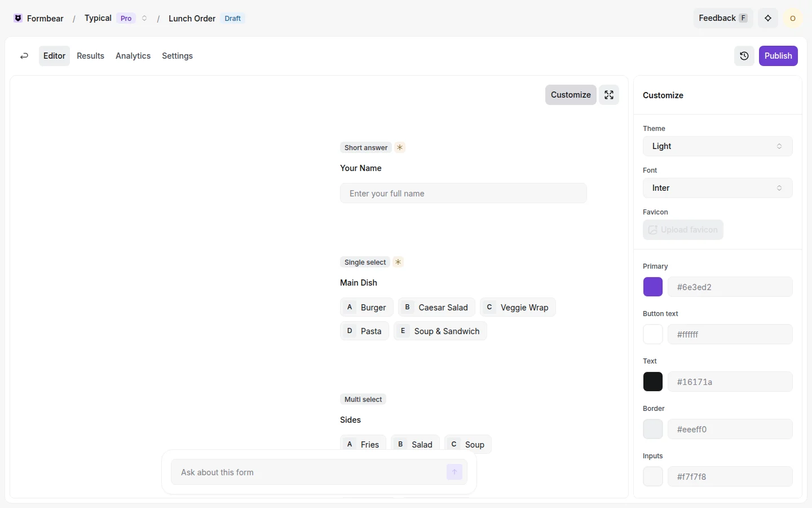Select the Burger option

367,307
